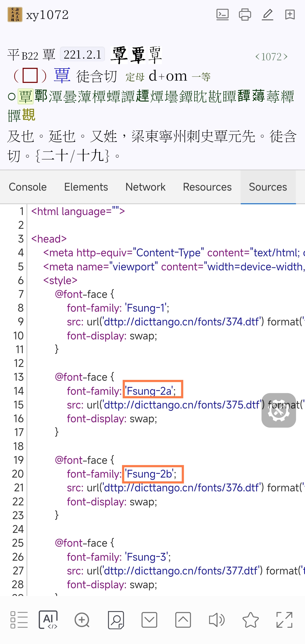
Task: Click the zoom-in magnifier icon
Action: point(82,620)
